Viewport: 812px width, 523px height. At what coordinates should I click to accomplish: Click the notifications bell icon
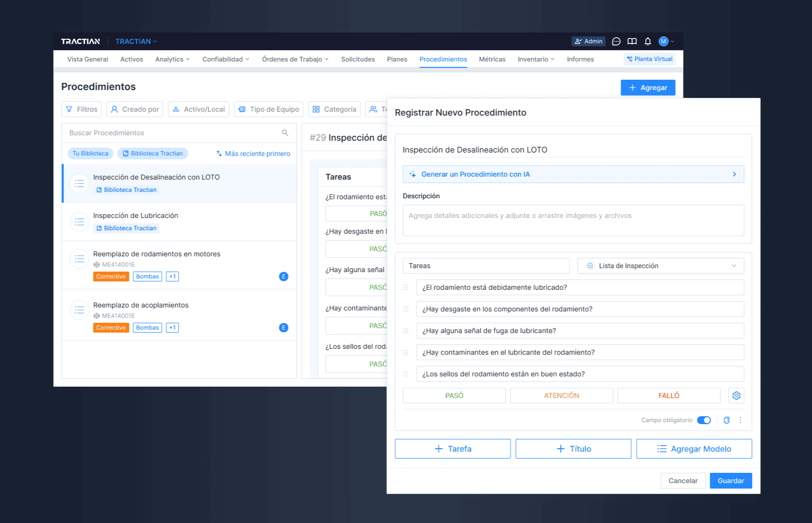pyautogui.click(x=648, y=41)
